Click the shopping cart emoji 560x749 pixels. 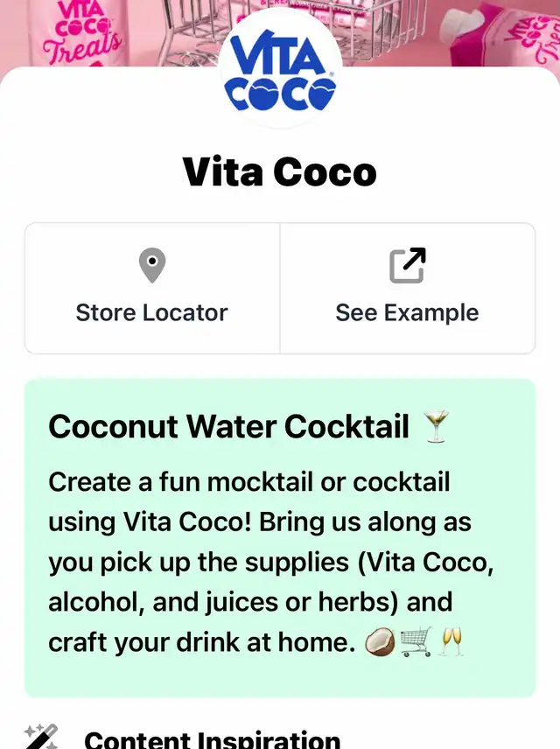pos(416,642)
